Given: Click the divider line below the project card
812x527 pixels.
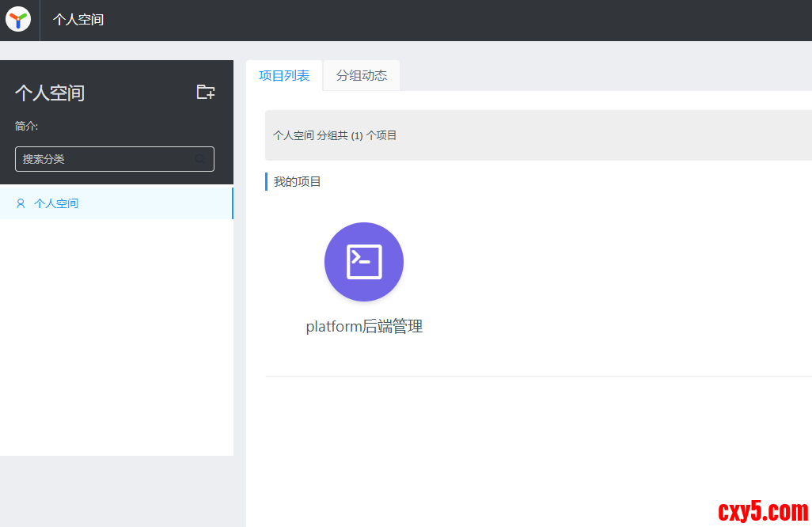Looking at the screenshot, I should tap(538, 376).
